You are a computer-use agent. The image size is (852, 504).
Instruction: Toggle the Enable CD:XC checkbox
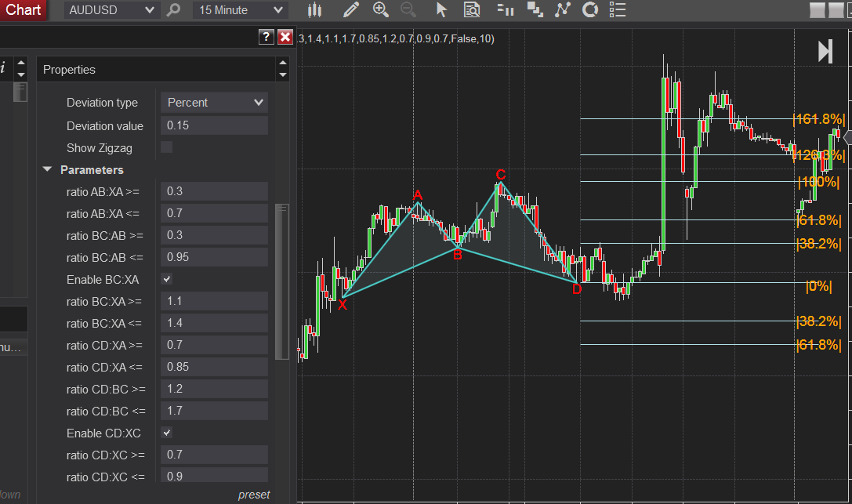pos(167,433)
